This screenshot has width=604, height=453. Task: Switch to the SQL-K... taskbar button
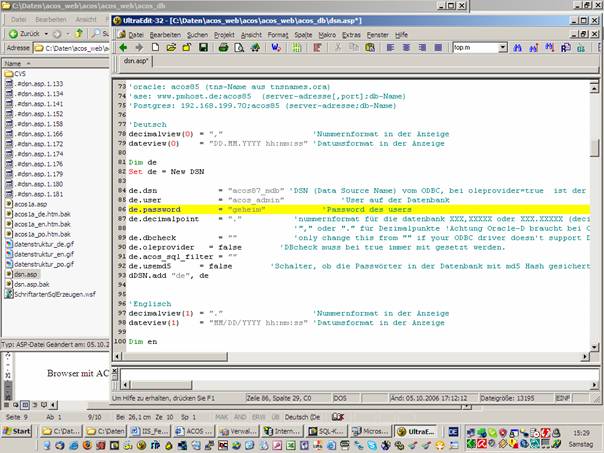pos(325,431)
